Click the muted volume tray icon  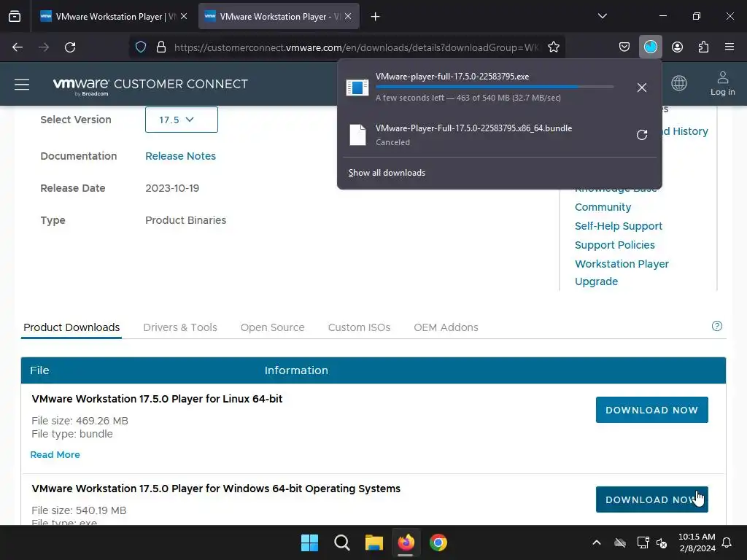click(662, 542)
